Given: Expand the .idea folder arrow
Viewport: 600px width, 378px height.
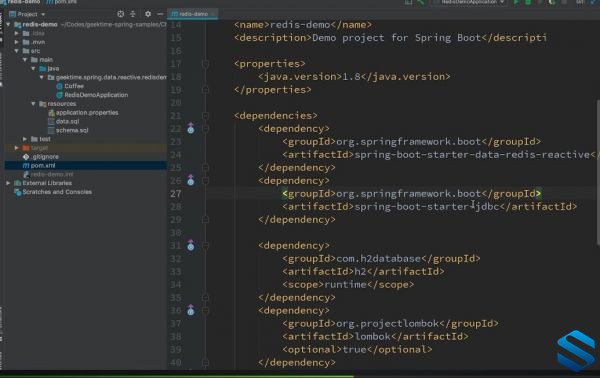Looking at the screenshot, I should click(x=17, y=33).
